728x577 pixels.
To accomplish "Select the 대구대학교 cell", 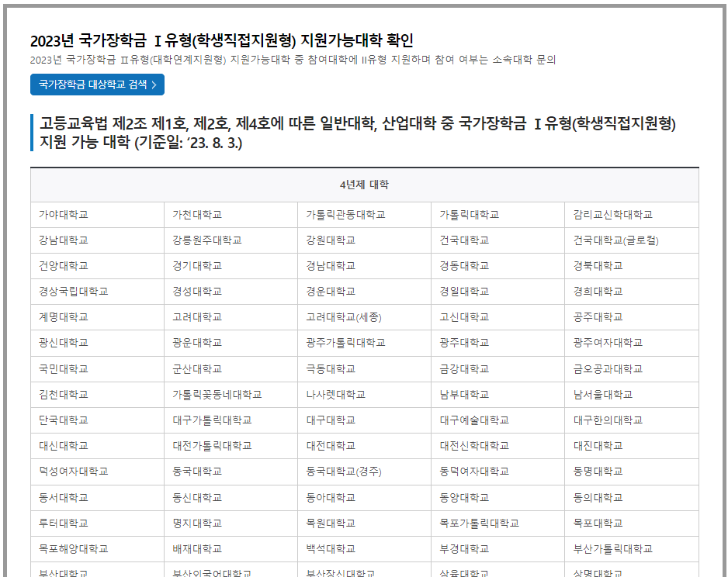I will tap(365, 420).
